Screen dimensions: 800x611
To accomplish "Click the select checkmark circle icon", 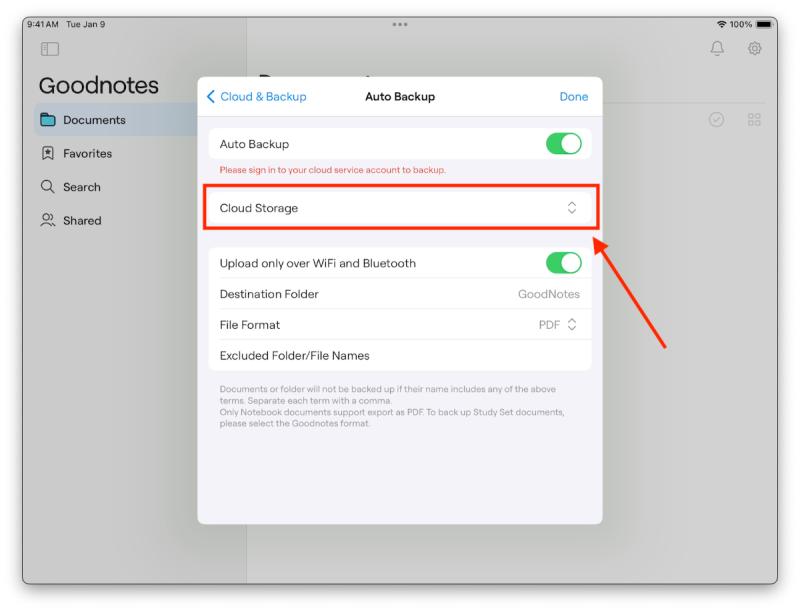I will point(716,120).
